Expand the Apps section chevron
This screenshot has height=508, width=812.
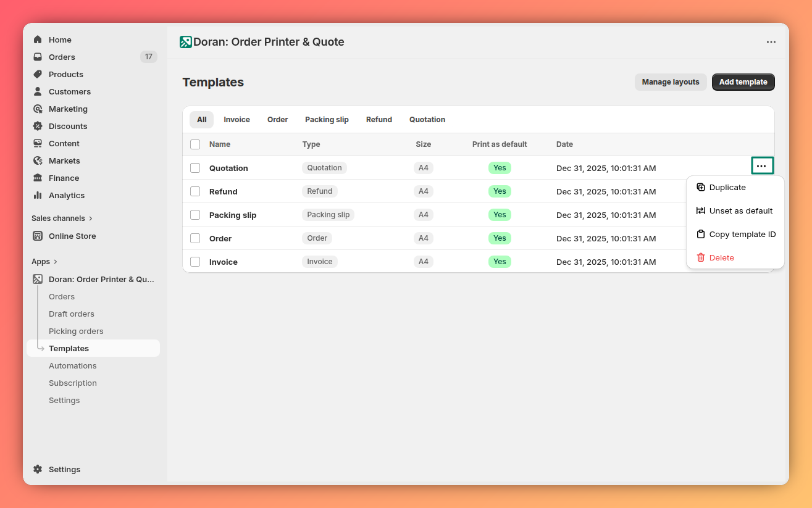click(x=55, y=262)
